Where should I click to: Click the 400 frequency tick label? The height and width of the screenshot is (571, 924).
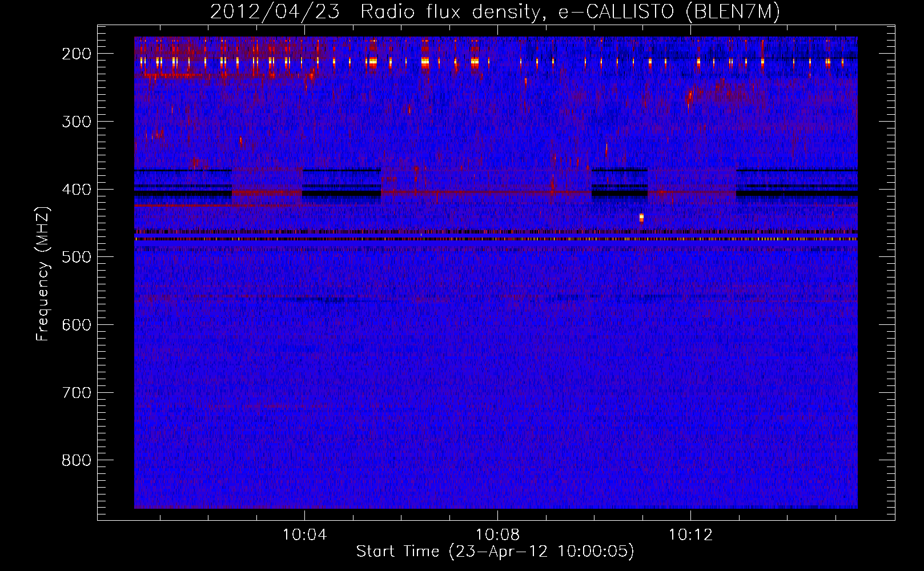(76, 190)
